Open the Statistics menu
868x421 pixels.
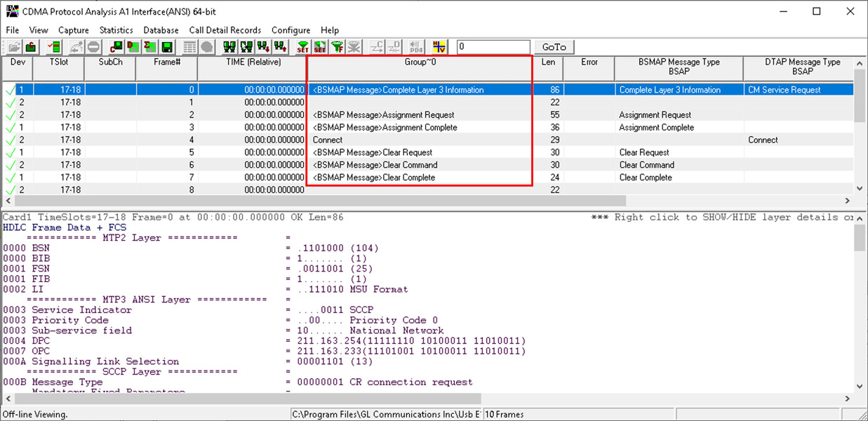click(x=116, y=30)
